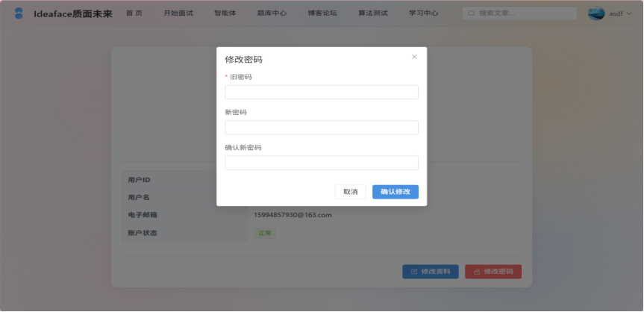644x312 pixels.
Task: Click the 新密码 input box
Action: tap(322, 128)
